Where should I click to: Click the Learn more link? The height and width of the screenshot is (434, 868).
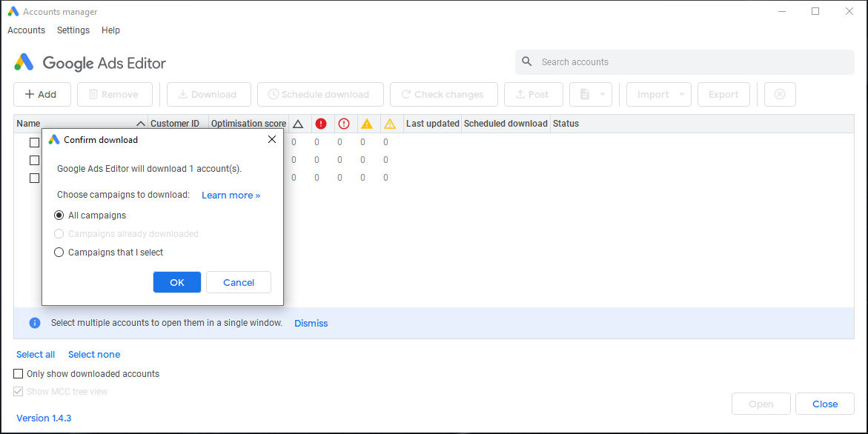(x=231, y=195)
